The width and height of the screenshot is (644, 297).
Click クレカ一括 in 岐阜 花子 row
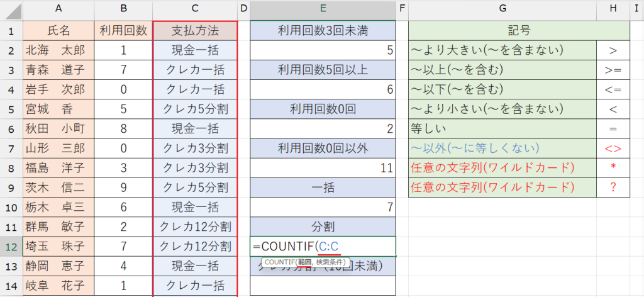click(x=195, y=286)
